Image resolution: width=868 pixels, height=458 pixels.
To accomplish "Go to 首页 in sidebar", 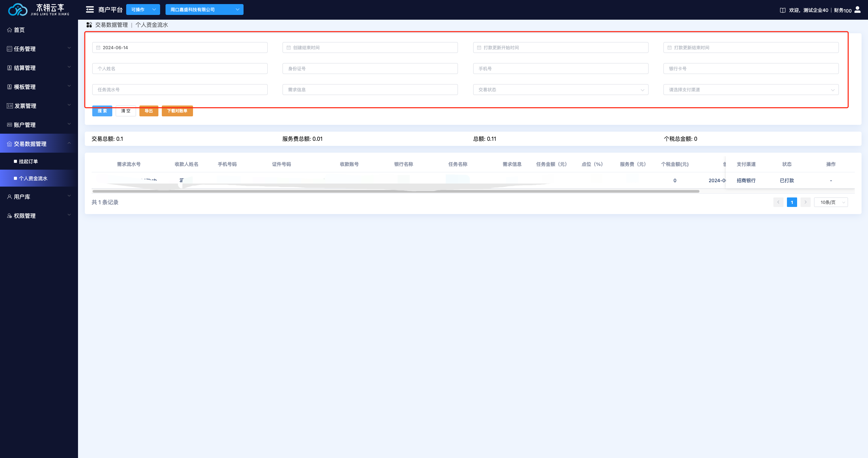I will point(39,30).
